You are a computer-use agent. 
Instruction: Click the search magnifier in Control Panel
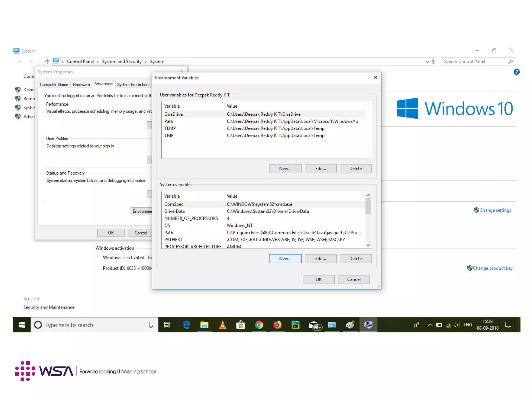(x=510, y=62)
